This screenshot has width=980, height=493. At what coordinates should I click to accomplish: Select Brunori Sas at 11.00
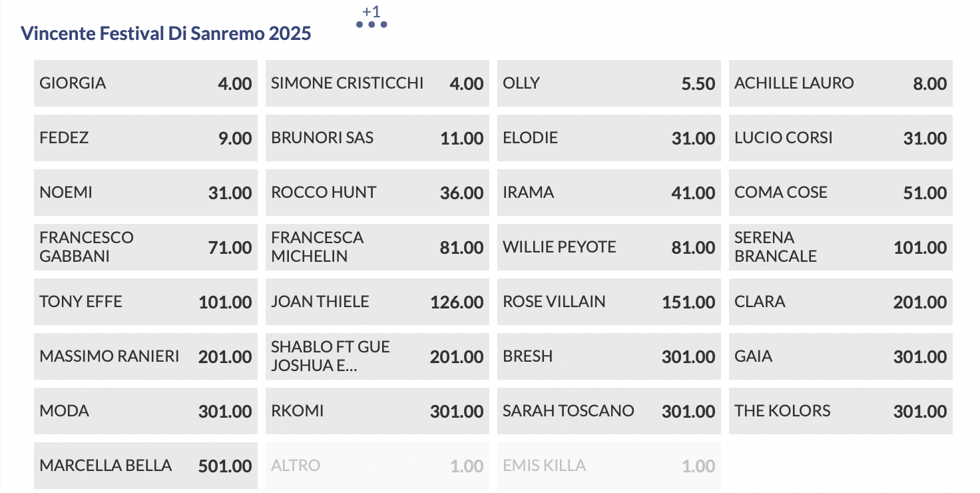(377, 138)
